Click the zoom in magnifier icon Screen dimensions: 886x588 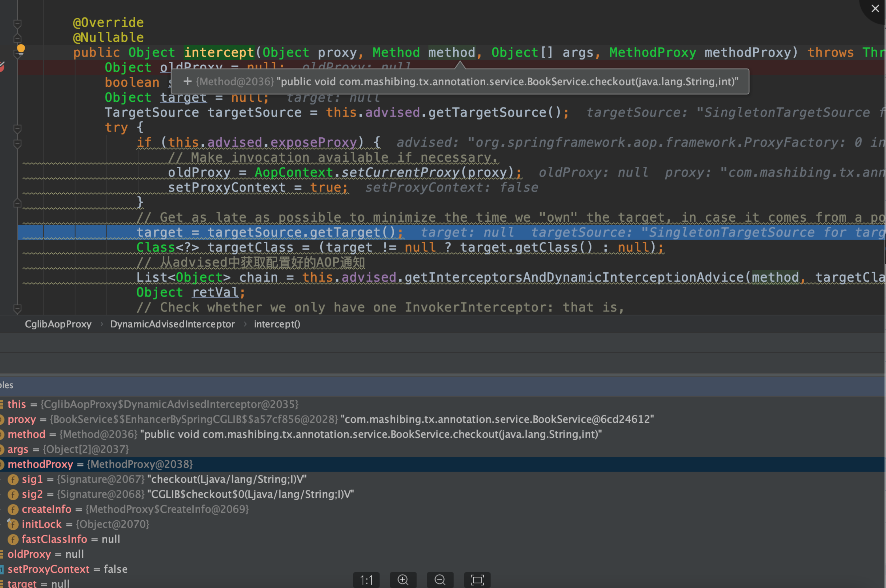pyautogui.click(x=403, y=580)
